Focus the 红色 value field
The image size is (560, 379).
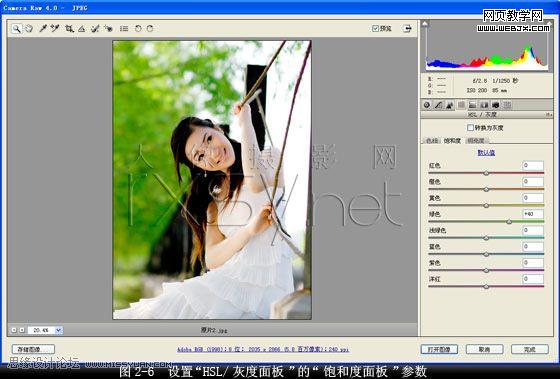(533, 165)
